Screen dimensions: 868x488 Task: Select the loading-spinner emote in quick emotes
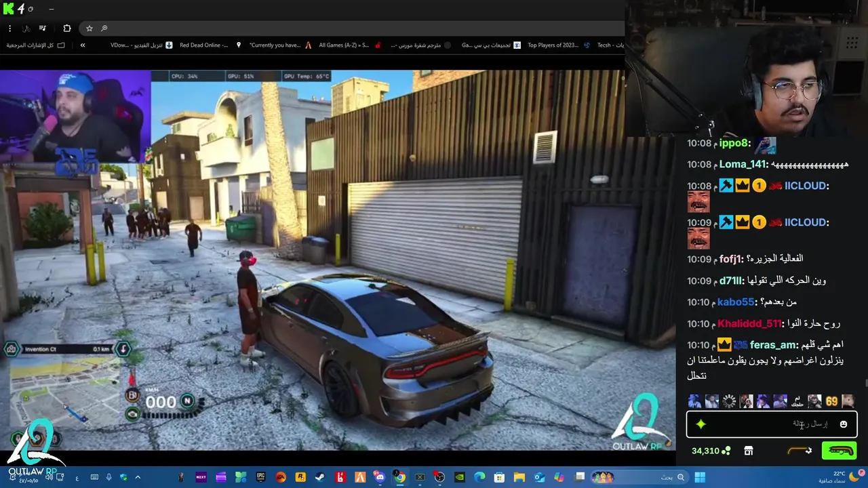pos(729,401)
